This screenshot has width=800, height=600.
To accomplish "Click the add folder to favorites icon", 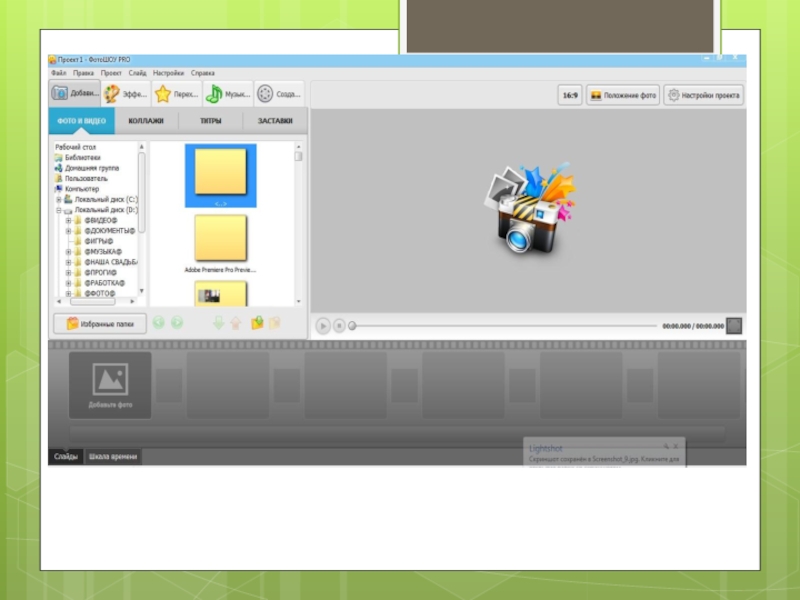I will (x=257, y=323).
